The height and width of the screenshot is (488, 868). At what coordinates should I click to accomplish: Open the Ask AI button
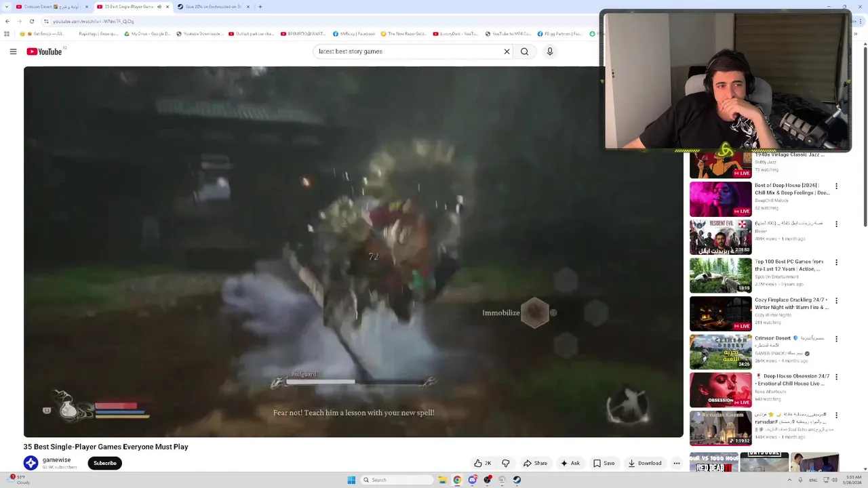(570, 463)
